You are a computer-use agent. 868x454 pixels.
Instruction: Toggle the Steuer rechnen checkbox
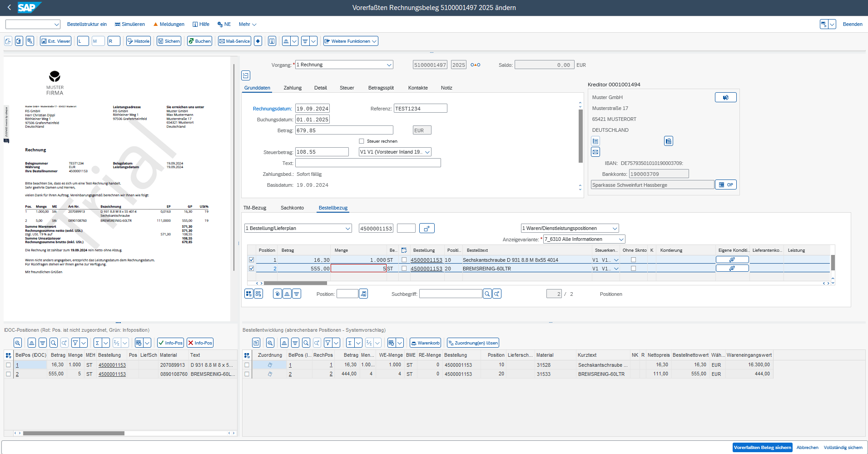coord(362,141)
